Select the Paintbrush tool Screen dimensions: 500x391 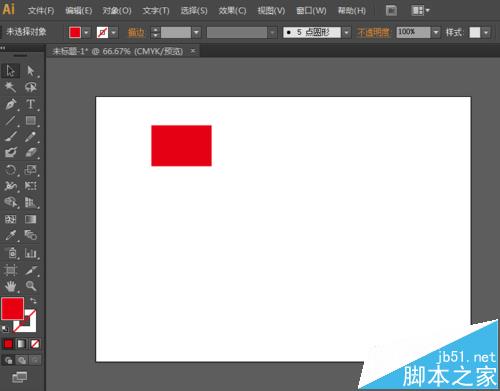point(10,137)
